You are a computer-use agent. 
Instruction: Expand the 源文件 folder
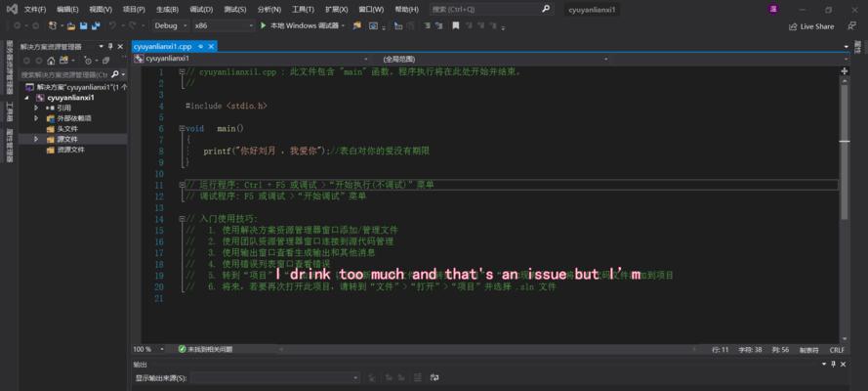[36, 139]
